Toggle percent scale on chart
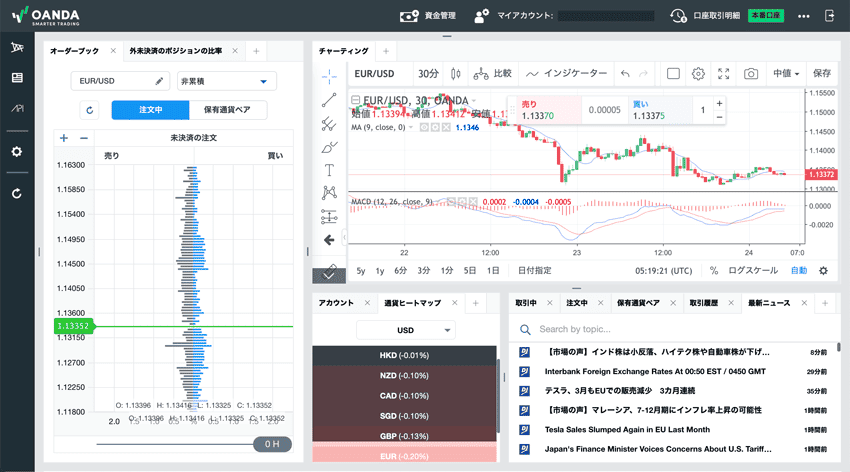850x472 pixels. pyautogui.click(x=714, y=270)
